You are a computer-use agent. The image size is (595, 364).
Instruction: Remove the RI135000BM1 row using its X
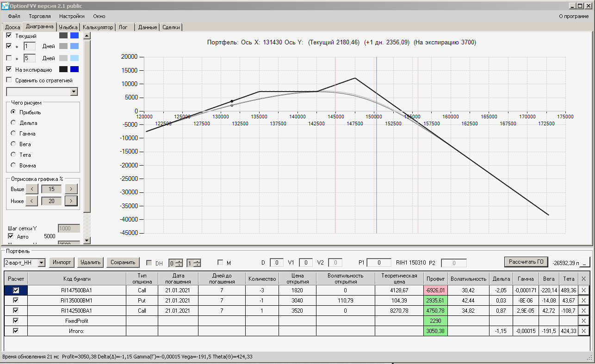[583, 301]
